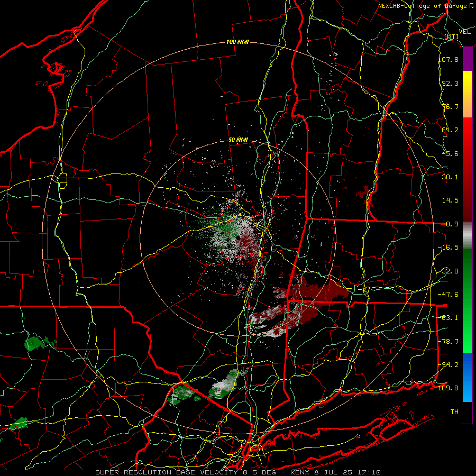The height and width of the screenshot is (476, 476).
Task: Click the 45.6 value on velocity scale
Action: click(450, 153)
